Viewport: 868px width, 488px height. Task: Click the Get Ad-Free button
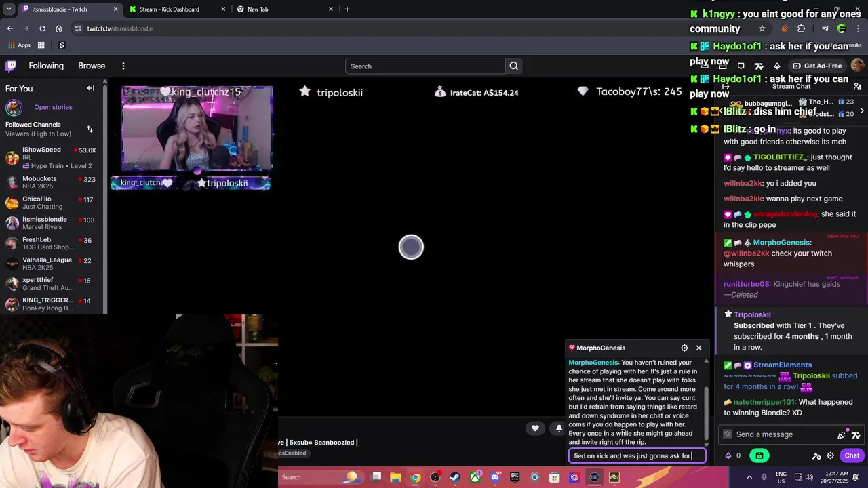click(x=817, y=66)
